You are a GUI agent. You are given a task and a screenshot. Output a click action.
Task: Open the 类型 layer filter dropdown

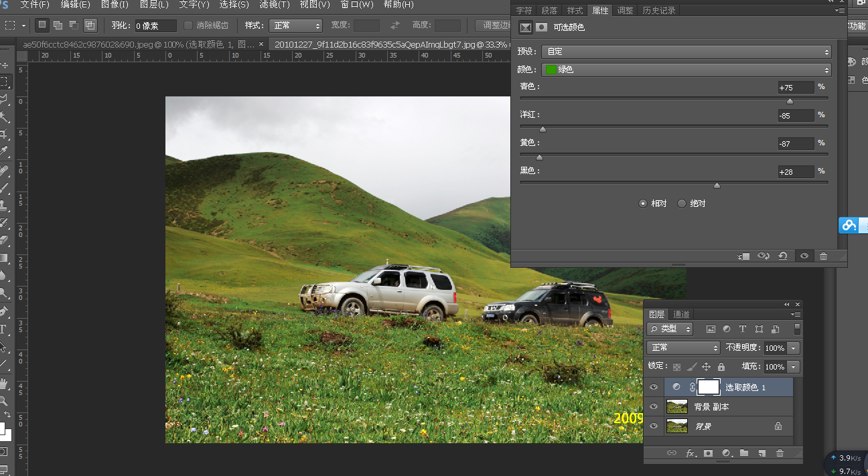pyautogui.click(x=670, y=329)
